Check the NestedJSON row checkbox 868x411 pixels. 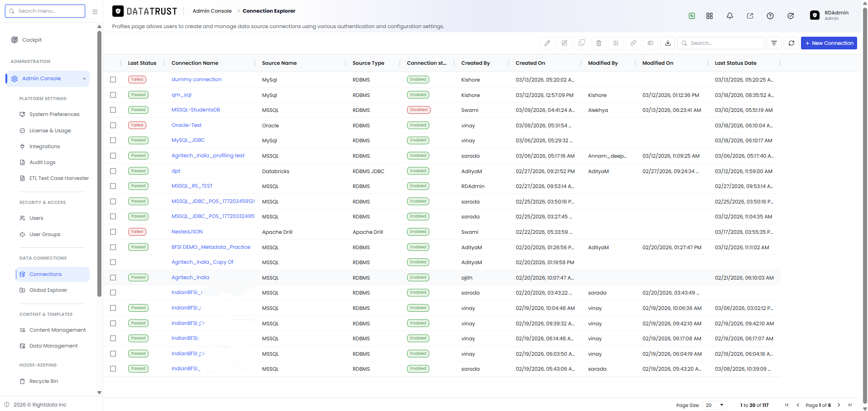point(113,232)
